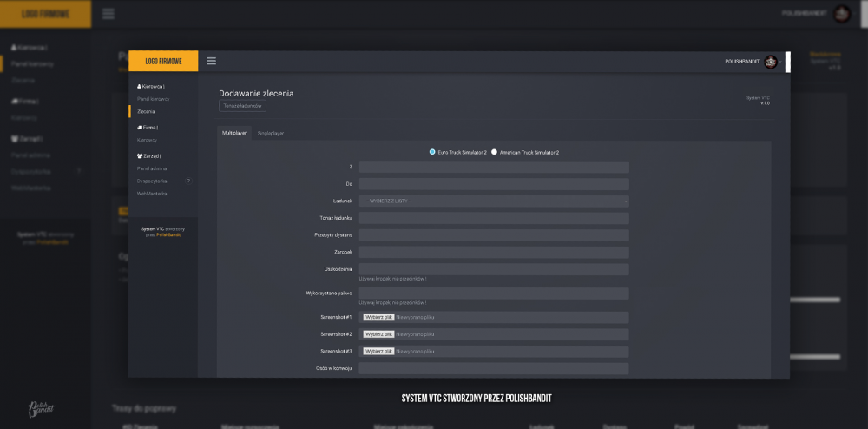The image size is (868, 429).
Task: Select the Euro Truck Simulator 2 radio button
Action: click(432, 152)
